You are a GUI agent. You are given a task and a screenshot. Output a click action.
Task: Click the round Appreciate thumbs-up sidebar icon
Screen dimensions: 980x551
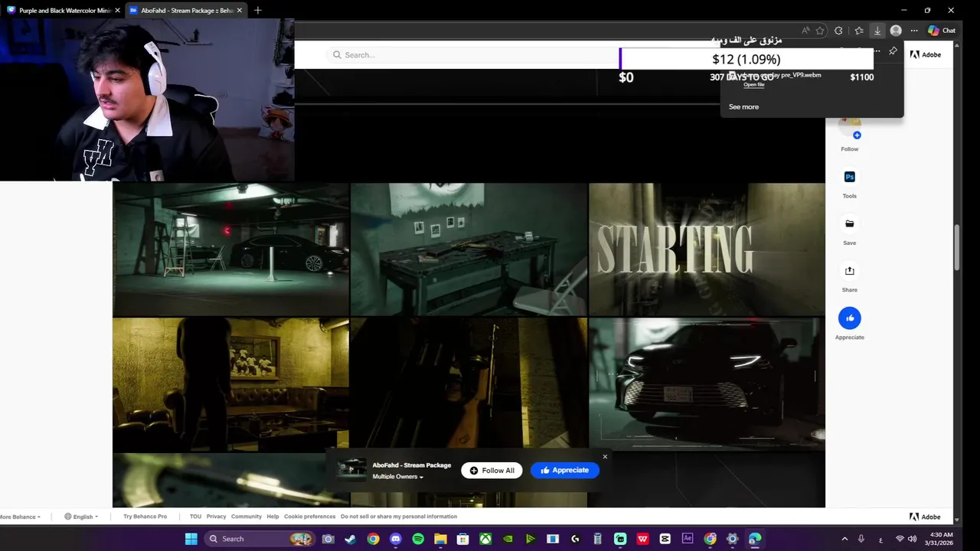pyautogui.click(x=849, y=318)
